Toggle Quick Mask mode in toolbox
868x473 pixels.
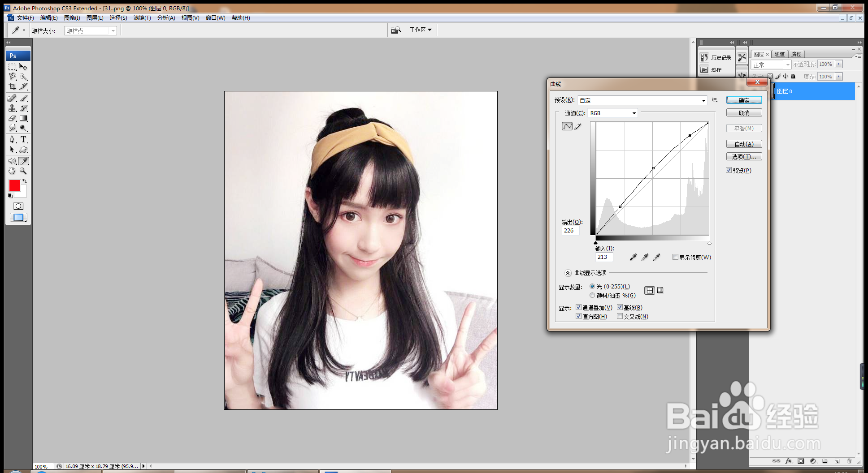(x=18, y=206)
